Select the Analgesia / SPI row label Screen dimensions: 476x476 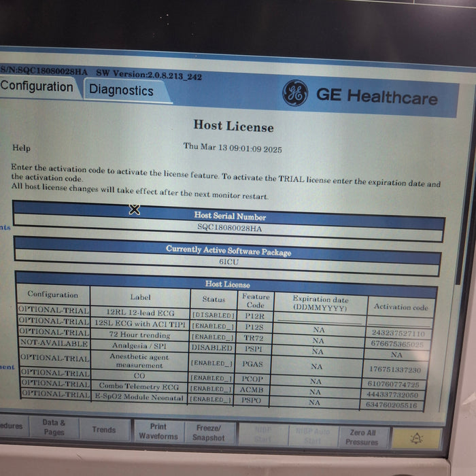pos(139,345)
